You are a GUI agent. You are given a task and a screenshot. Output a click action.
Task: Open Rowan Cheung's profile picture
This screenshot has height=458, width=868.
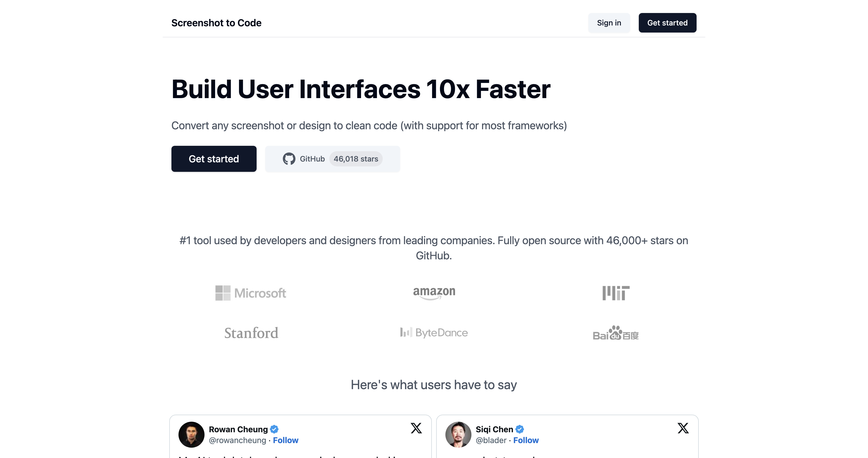[192, 435]
